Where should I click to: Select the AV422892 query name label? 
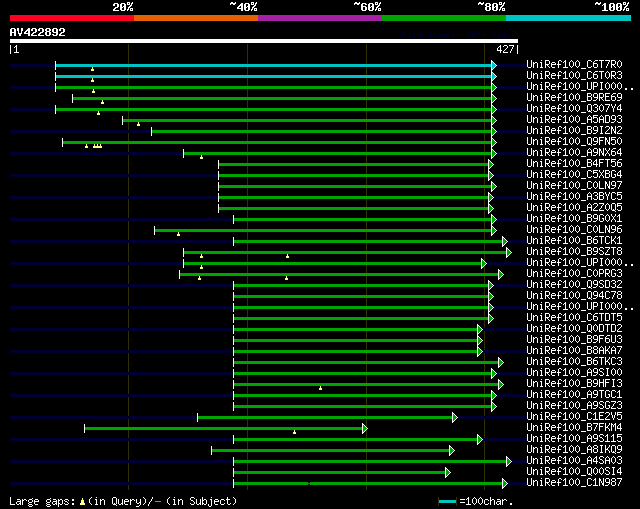click(38, 32)
